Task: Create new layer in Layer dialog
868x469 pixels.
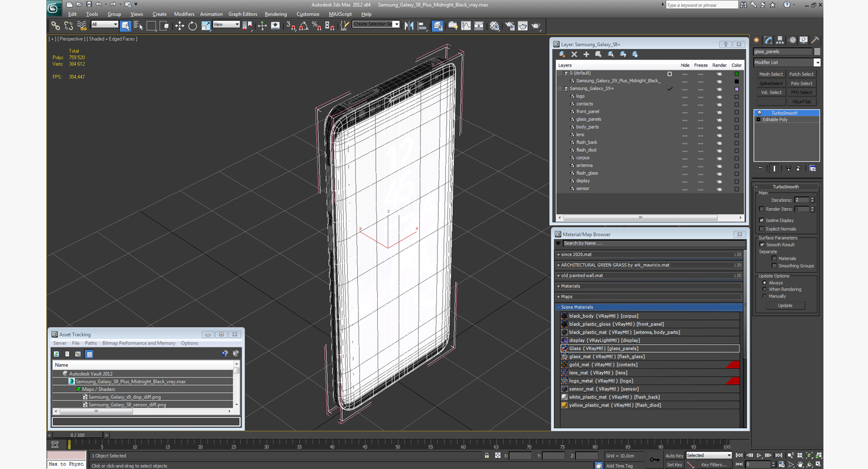Action: point(562,54)
